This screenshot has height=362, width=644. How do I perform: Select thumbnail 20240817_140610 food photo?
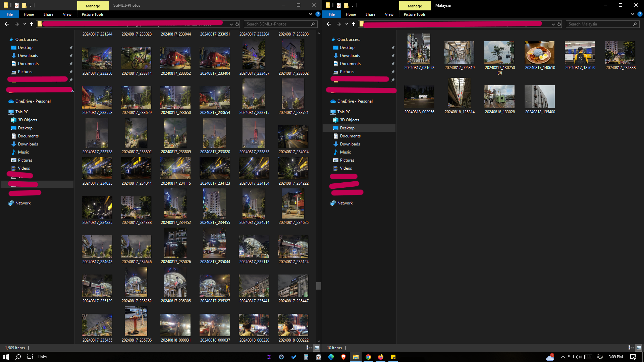(x=540, y=53)
